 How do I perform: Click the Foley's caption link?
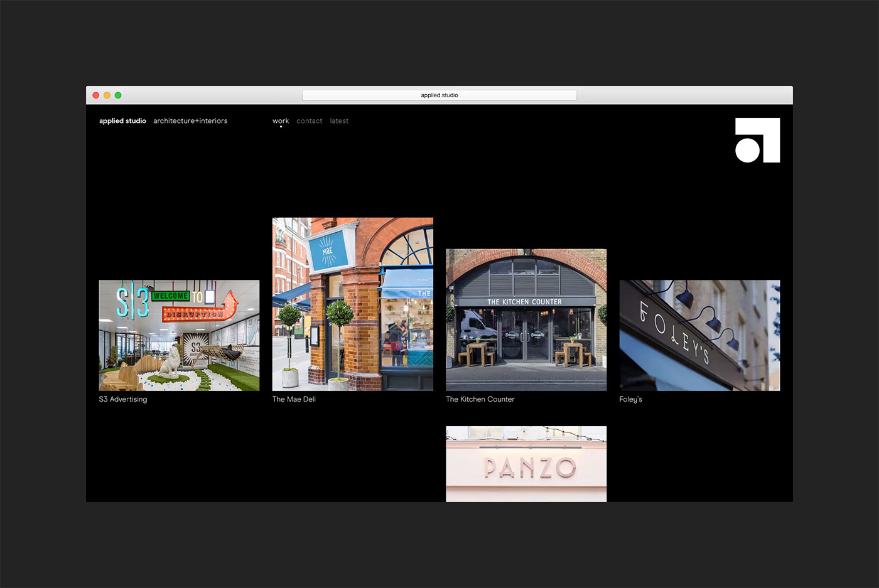pyautogui.click(x=630, y=399)
